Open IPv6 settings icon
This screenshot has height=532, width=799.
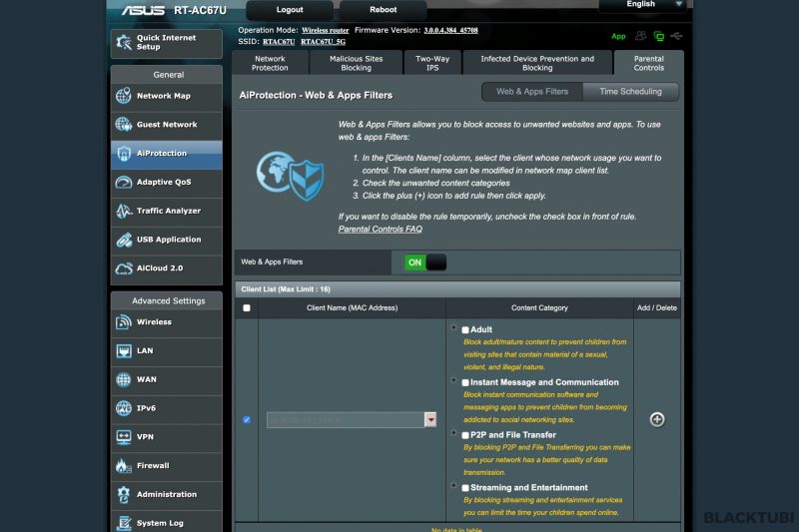[123, 408]
